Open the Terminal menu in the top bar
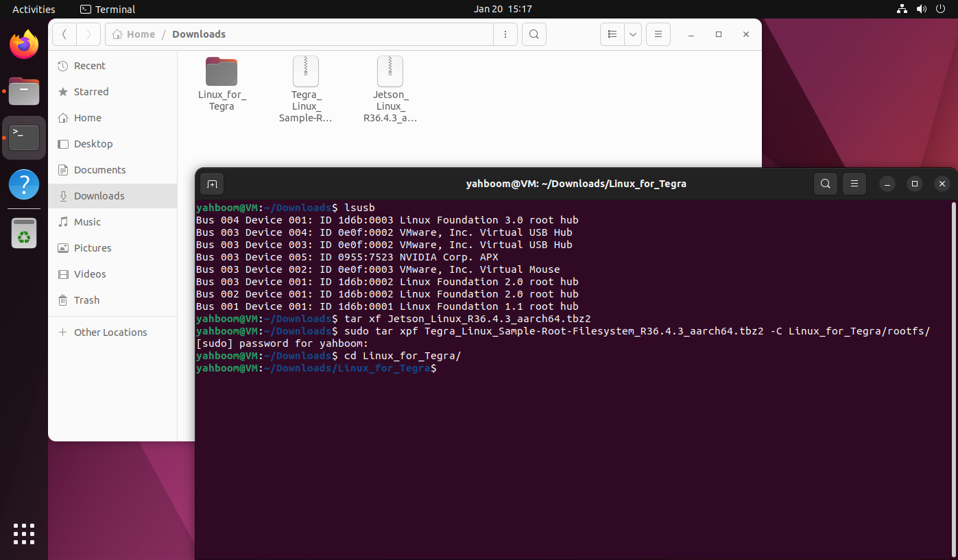Viewport: 958px width, 560px height. click(x=107, y=9)
